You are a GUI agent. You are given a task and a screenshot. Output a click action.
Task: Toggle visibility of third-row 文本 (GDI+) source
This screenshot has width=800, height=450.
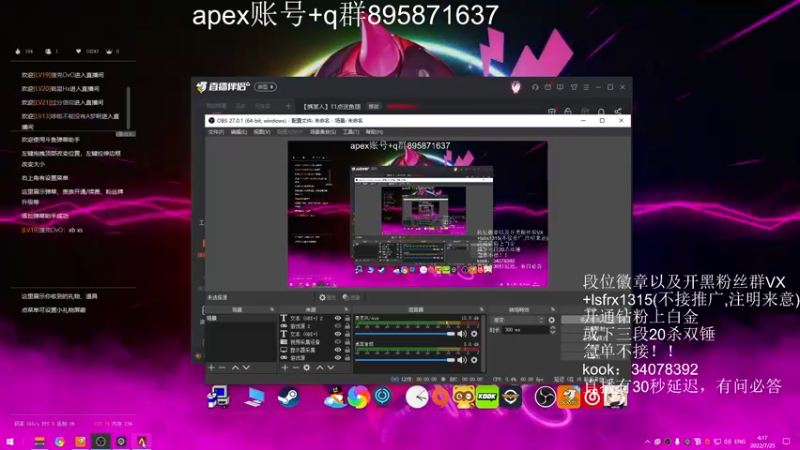(x=338, y=334)
